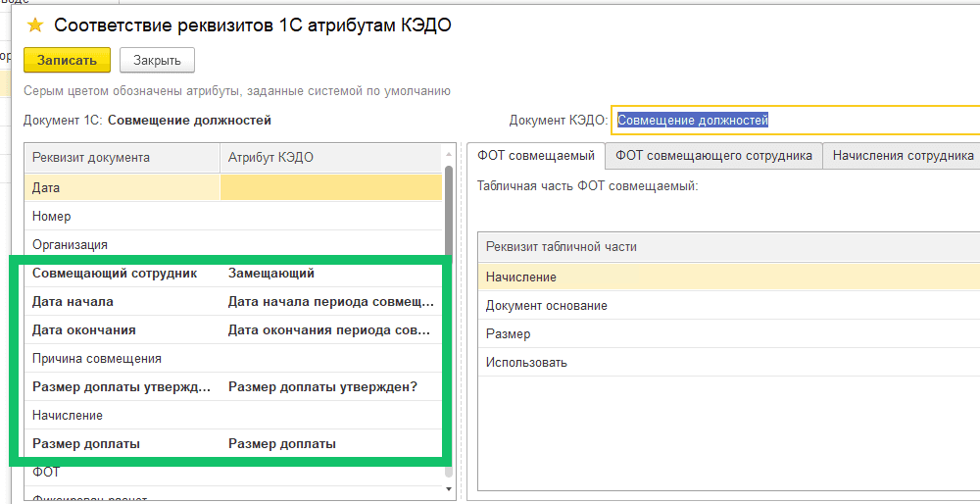This screenshot has height=504, width=980.
Task: Click the Атрибут КЭДО column header
Action: tap(328, 157)
